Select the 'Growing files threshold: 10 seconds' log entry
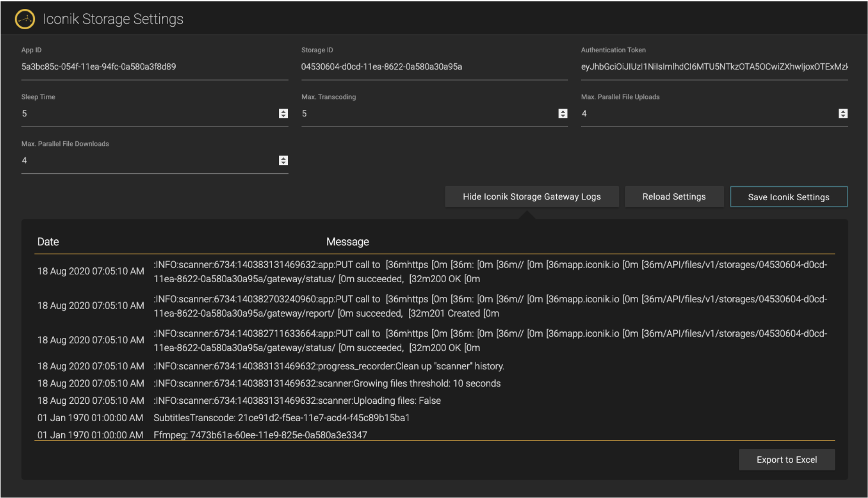The image size is (868, 498). point(434,384)
